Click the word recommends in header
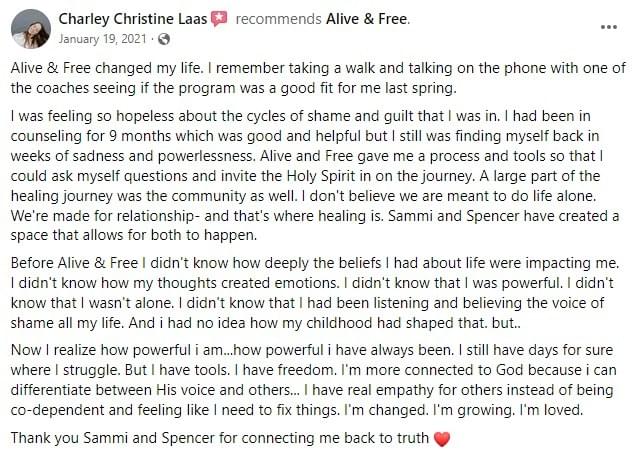The height and width of the screenshot is (459, 640). coord(278,19)
